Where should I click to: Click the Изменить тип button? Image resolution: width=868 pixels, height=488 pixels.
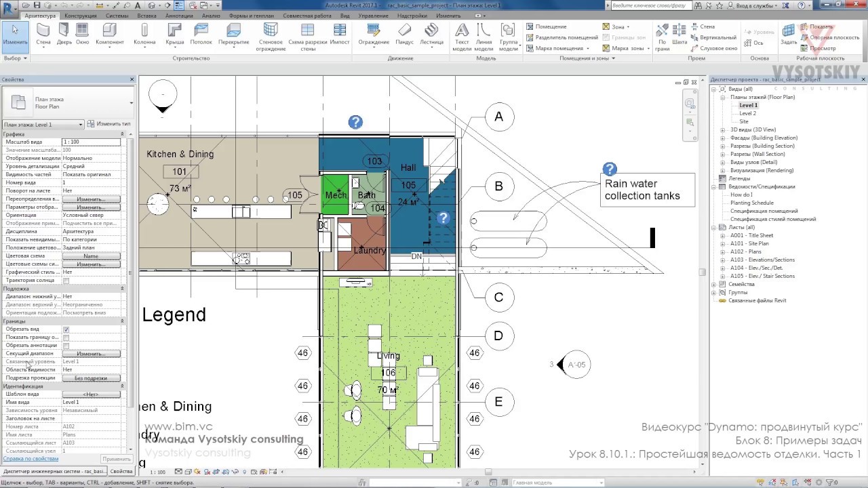pos(109,124)
